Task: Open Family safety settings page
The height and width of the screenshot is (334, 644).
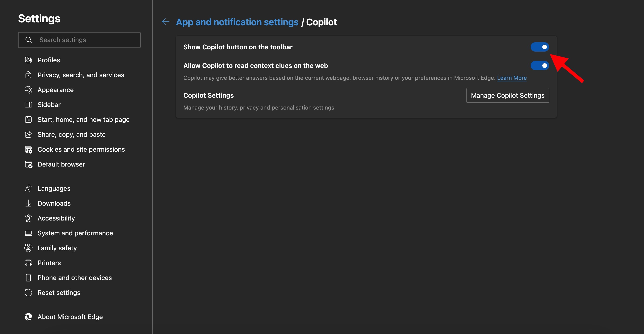Action: pyautogui.click(x=57, y=248)
